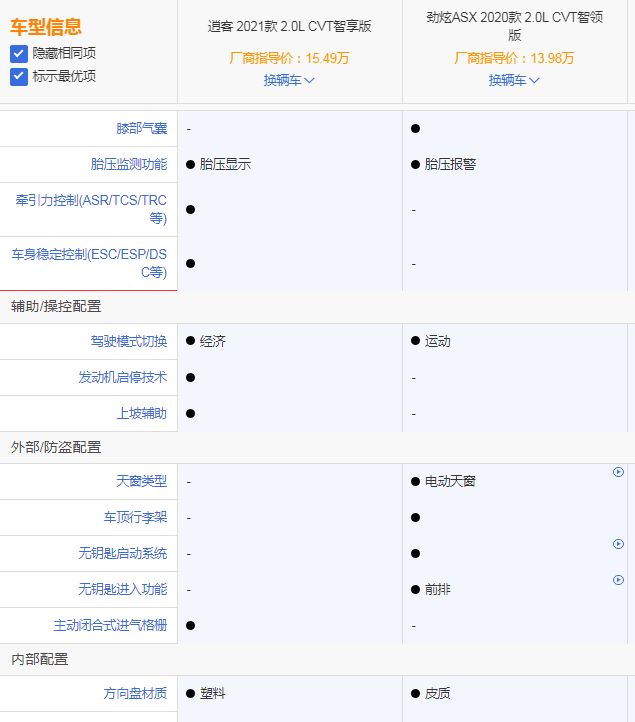Click the 方向盘材质 parameter link

(x=135, y=693)
